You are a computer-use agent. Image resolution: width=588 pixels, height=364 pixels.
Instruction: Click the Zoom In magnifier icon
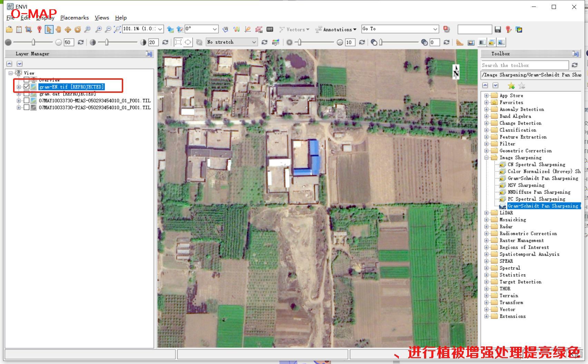pyautogui.click(x=99, y=29)
